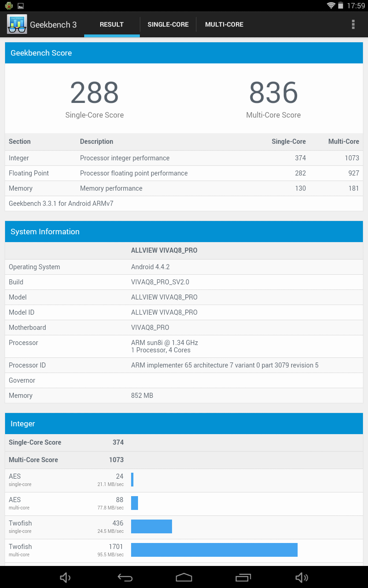
Task: Tap the battery status icon
Action: [341, 6]
